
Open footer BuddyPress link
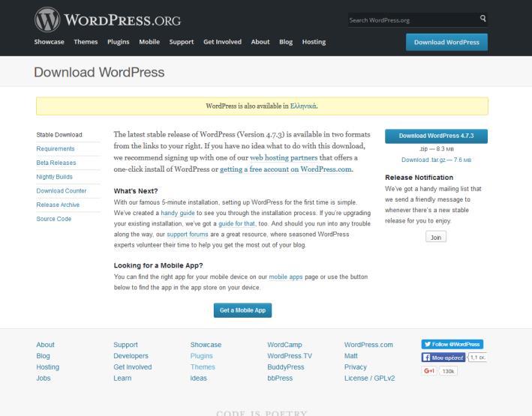(x=286, y=367)
